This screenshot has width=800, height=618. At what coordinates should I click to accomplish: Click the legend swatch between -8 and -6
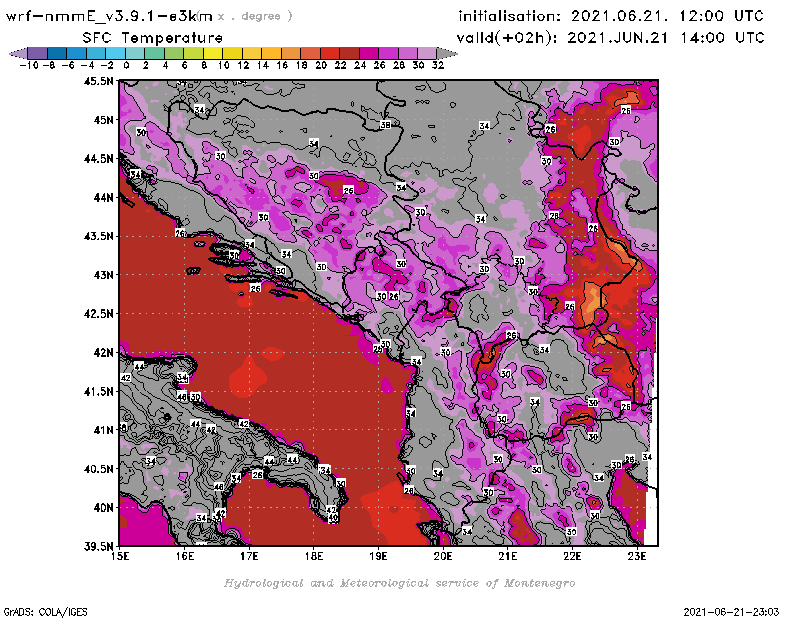57,53
